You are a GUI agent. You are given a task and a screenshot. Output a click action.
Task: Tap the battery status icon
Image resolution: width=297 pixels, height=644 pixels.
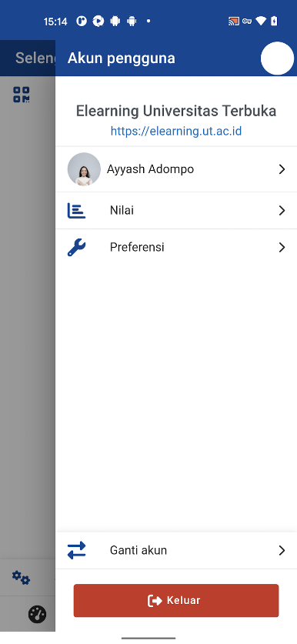click(274, 22)
